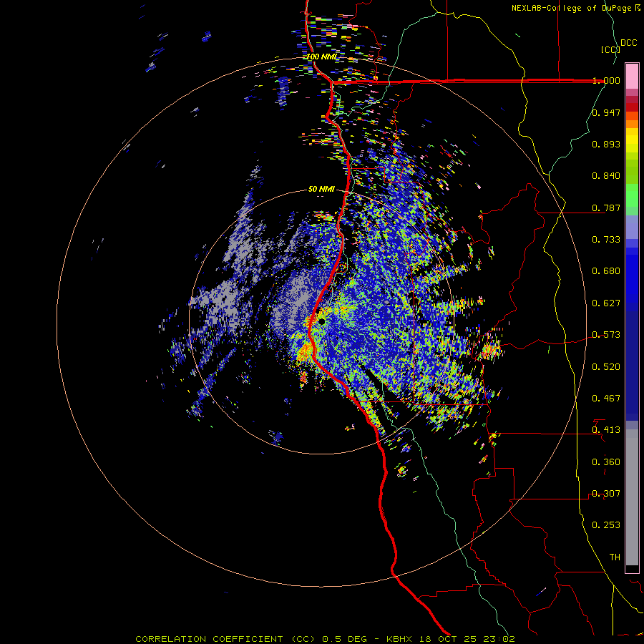Pick the periwinkle swatch near 0.733

(x=632, y=233)
